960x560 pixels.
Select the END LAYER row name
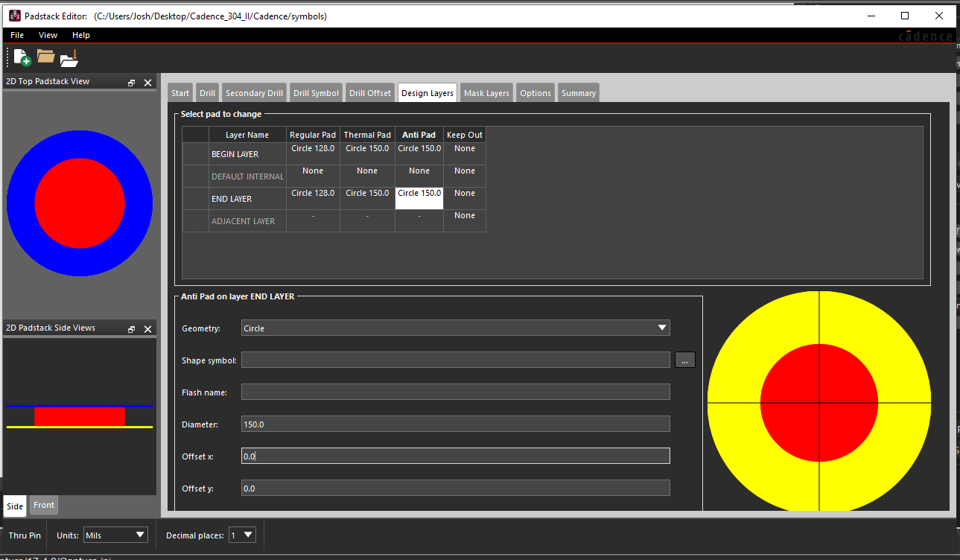247,199
